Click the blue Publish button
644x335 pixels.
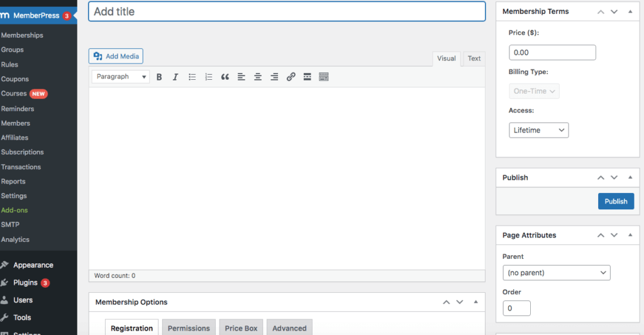coord(616,201)
